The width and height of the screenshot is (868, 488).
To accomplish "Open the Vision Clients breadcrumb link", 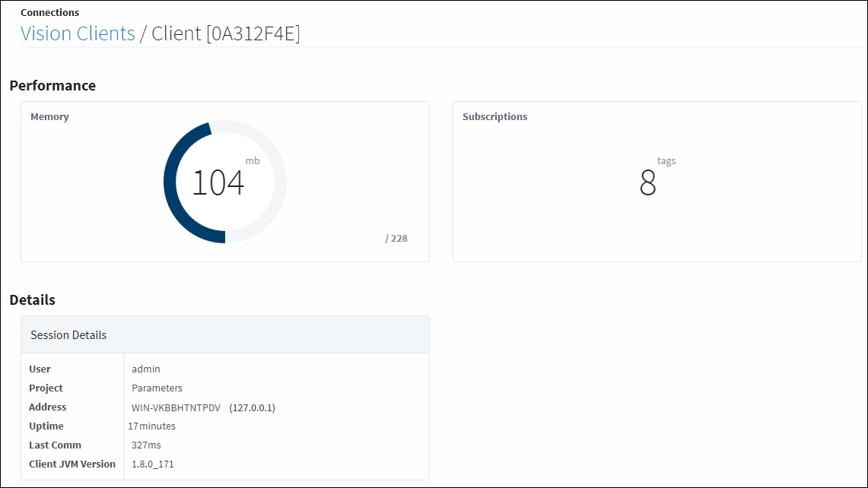I will pyautogui.click(x=78, y=33).
